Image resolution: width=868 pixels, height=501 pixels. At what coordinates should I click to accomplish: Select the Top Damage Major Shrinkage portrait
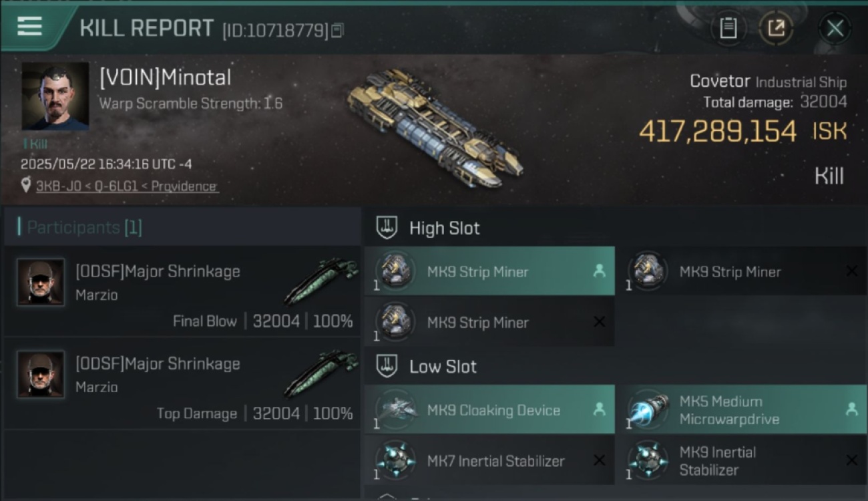41,374
